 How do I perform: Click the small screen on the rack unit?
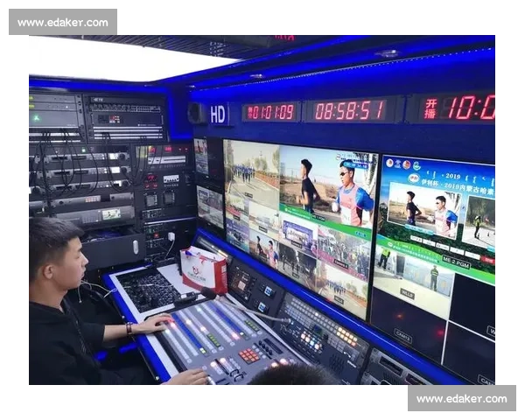point(111,213)
